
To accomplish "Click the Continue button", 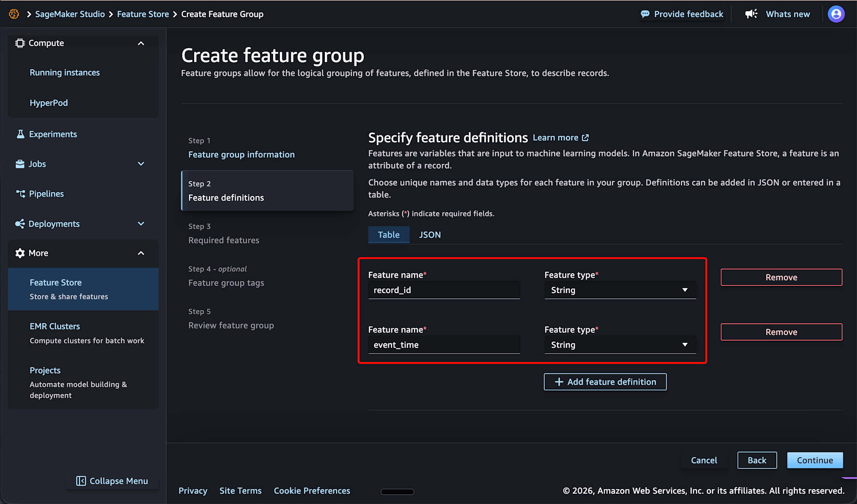I will (x=815, y=460).
